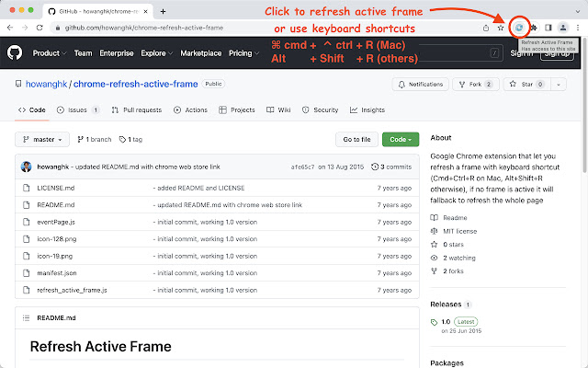Toggle the Chrome side panel icon
The image size is (588, 368).
(548, 28)
